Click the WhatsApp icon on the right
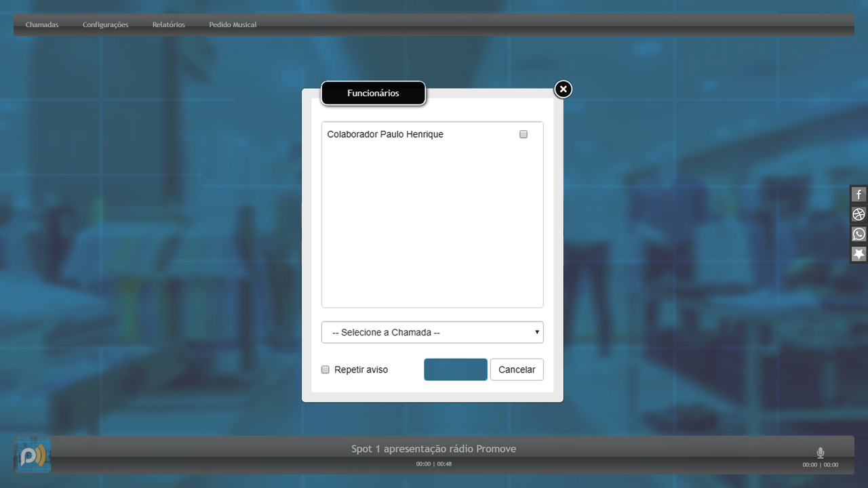The width and height of the screenshot is (868, 488). pyautogui.click(x=859, y=234)
